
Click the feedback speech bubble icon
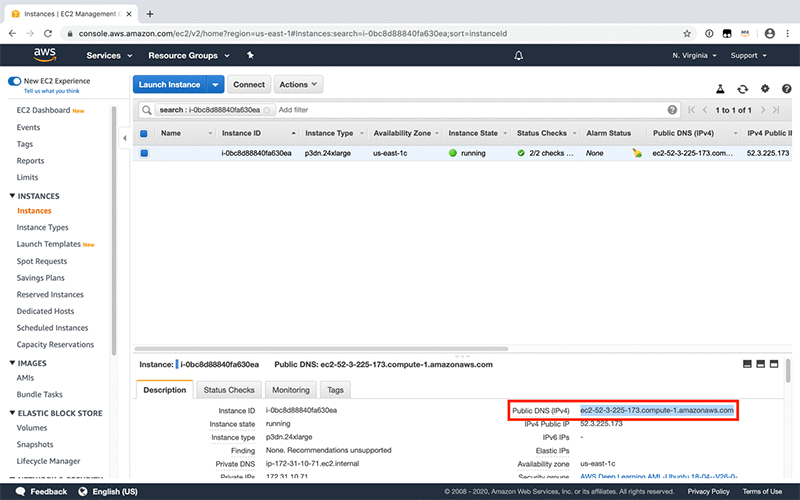point(20,491)
